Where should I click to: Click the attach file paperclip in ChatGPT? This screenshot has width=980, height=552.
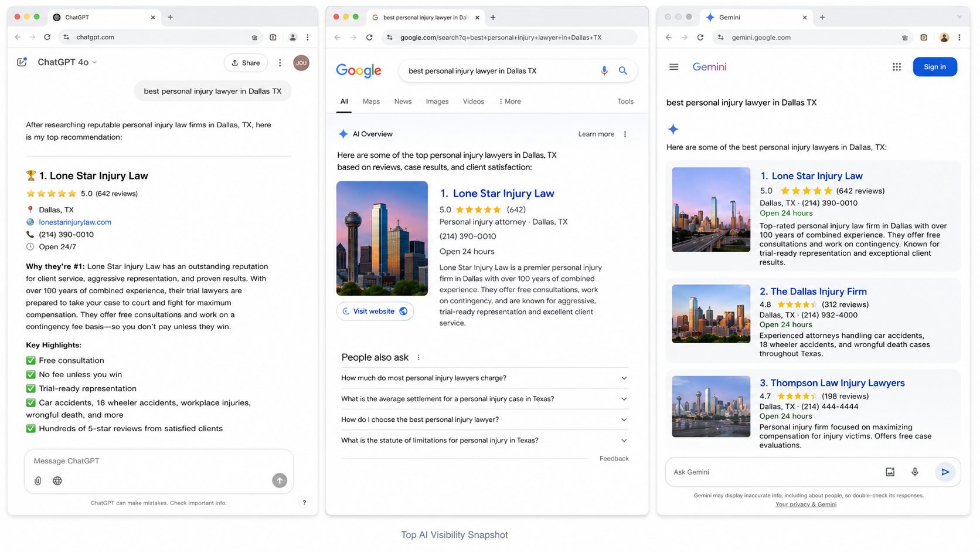(x=38, y=481)
